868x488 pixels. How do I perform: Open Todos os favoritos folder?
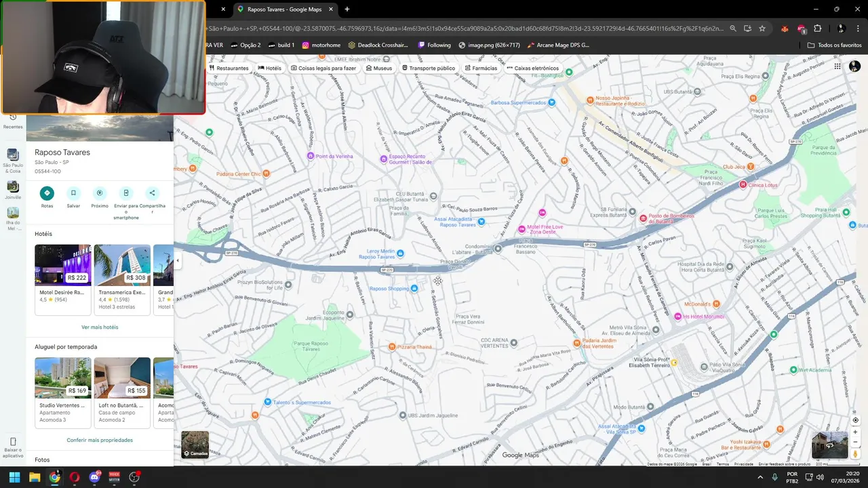pos(835,45)
